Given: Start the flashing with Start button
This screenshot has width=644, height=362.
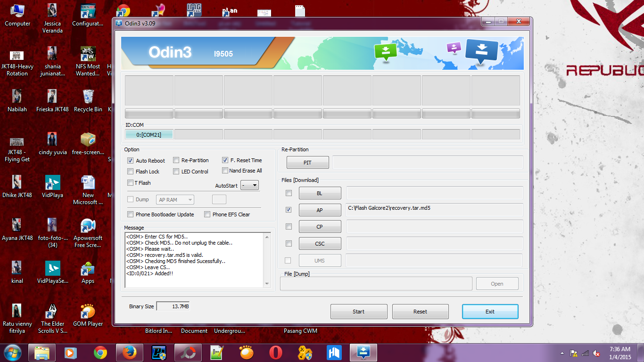Looking at the screenshot, I should [359, 312].
